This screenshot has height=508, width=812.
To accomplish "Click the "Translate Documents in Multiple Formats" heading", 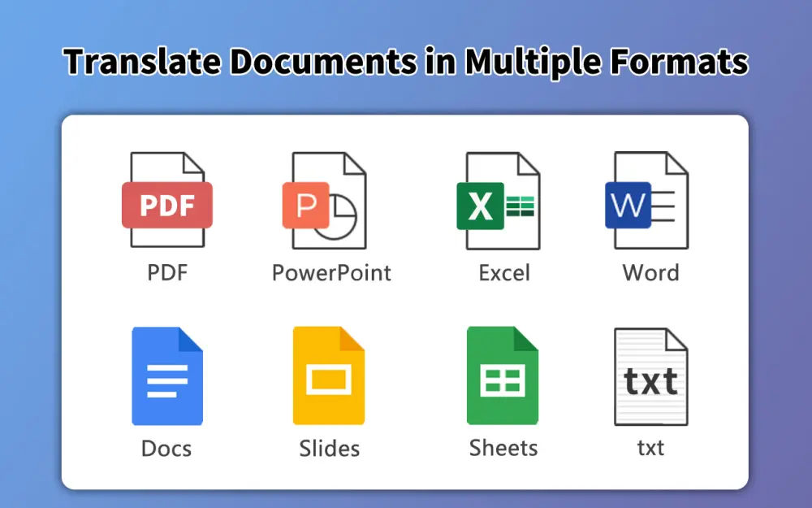I will click(406, 62).
